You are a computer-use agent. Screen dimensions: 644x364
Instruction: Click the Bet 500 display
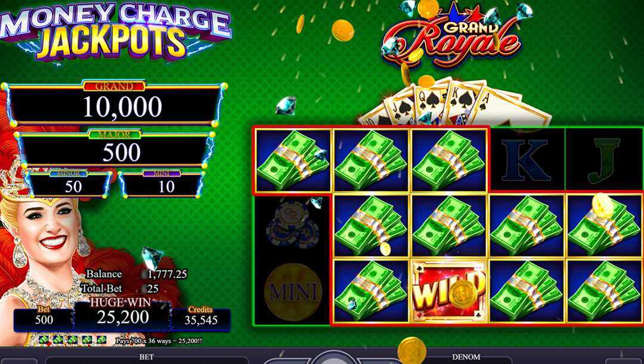[44, 317]
